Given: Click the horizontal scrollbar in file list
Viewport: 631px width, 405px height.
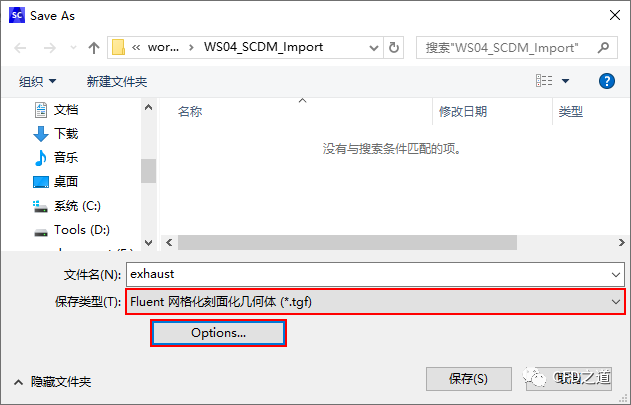Looking at the screenshot, I should pos(347,242).
